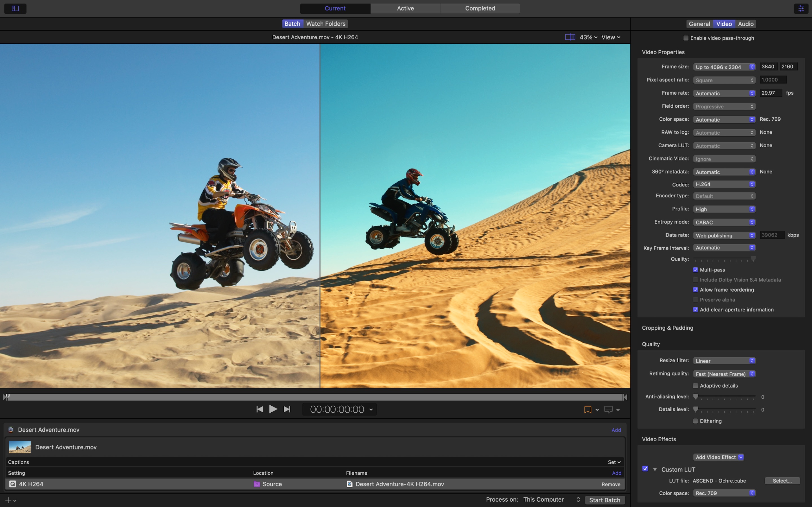This screenshot has height=507, width=812.
Task: Click Select to choose a different LUT file
Action: click(783, 480)
